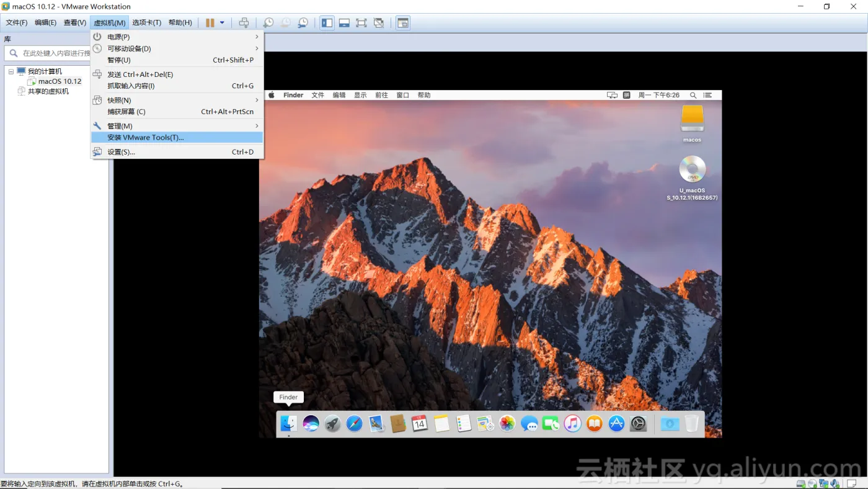
Task: Open the 查看(V) menu
Action: pyautogui.click(x=75, y=23)
